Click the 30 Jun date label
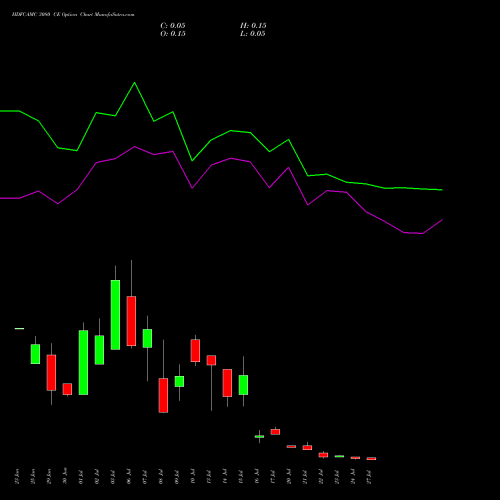The height and width of the screenshot is (500, 500). pyautogui.click(x=65, y=476)
